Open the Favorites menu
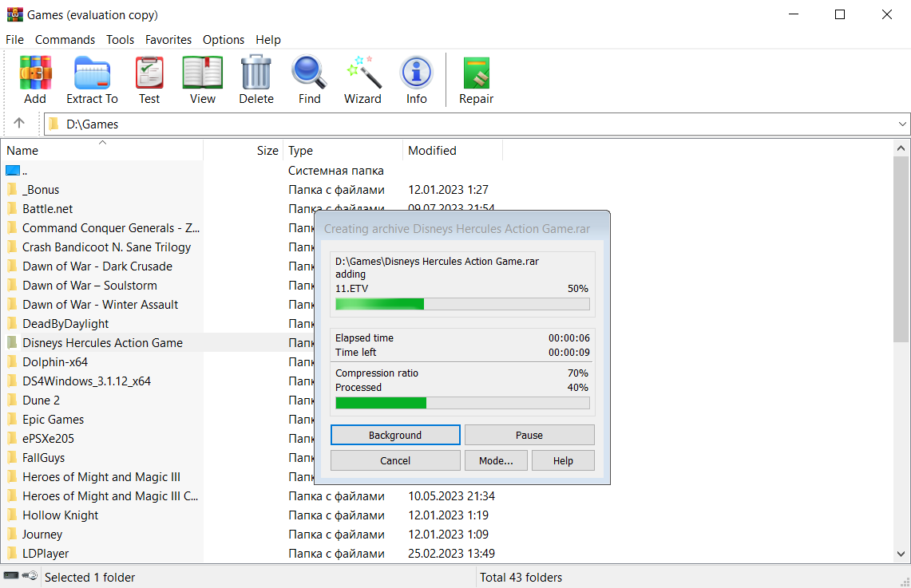 tap(168, 39)
